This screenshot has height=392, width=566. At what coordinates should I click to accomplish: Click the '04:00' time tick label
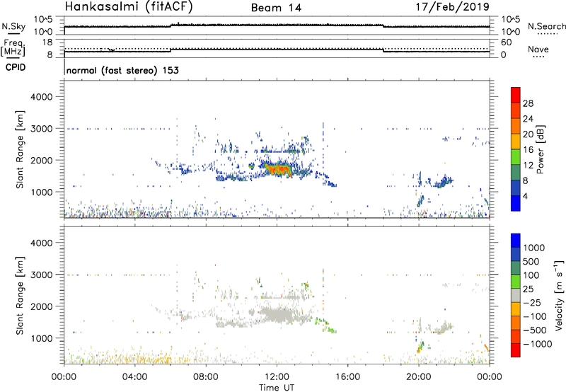[135, 377]
